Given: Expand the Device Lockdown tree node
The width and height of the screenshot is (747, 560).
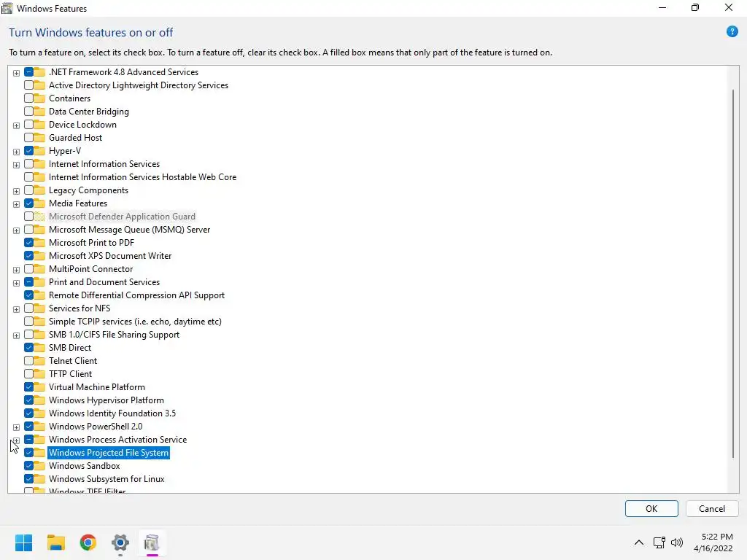Looking at the screenshot, I should tap(16, 125).
